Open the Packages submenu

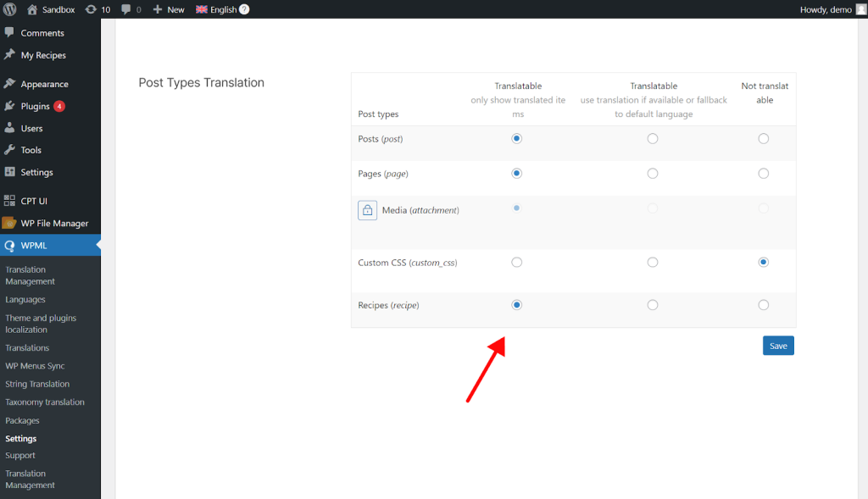(22, 420)
